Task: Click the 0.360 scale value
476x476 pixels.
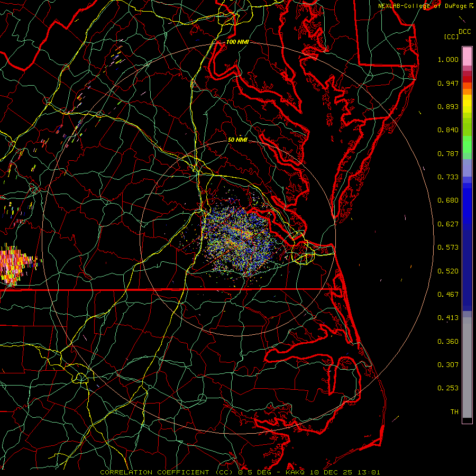Action: pyautogui.click(x=448, y=342)
